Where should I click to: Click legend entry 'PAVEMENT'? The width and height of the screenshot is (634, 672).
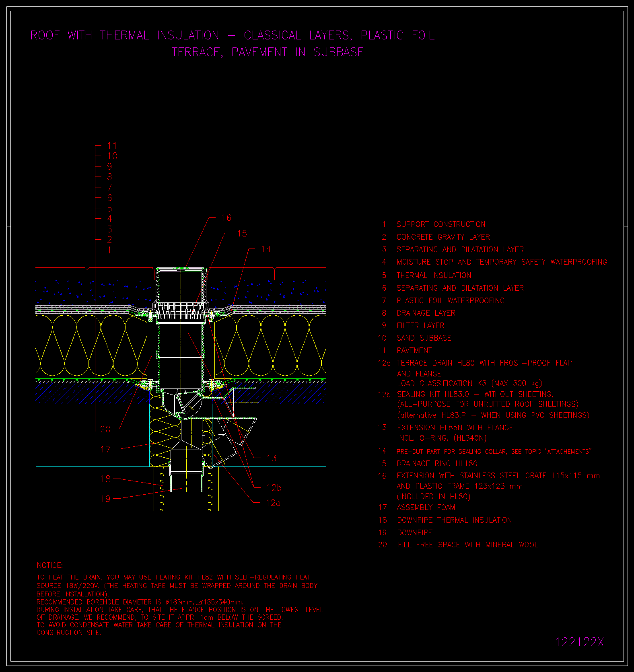414,350
